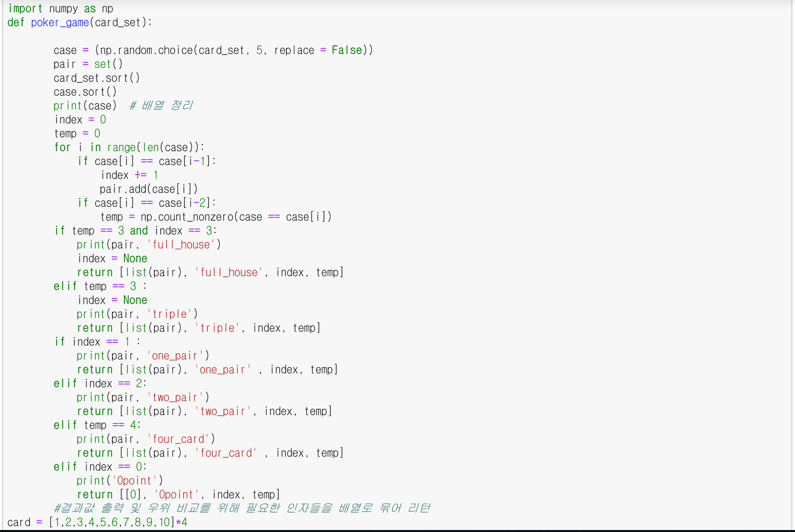This screenshot has height=532, width=795.
Task: Click the return line with 'triple'
Action: click(x=199, y=328)
